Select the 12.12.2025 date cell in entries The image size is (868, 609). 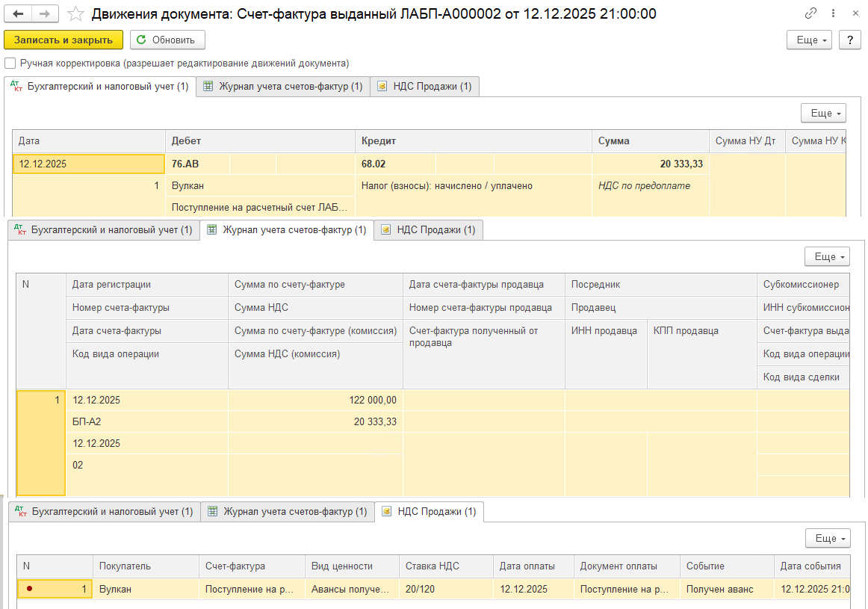tap(88, 164)
